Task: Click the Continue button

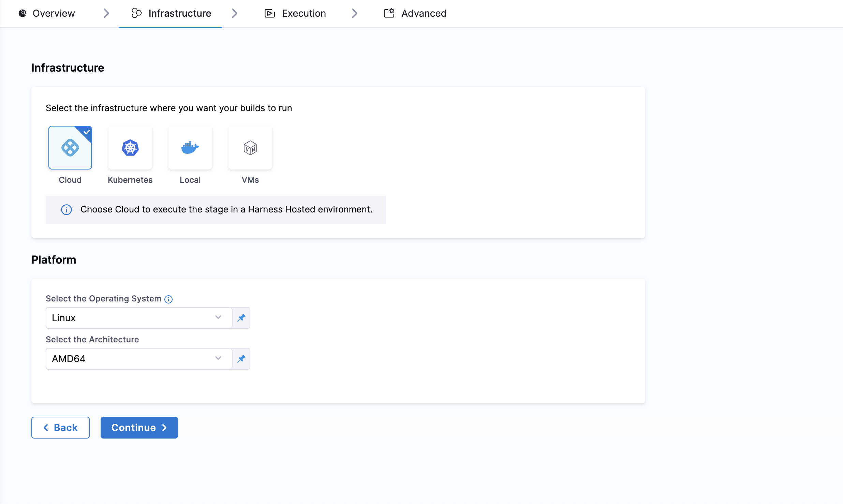Action: tap(139, 428)
